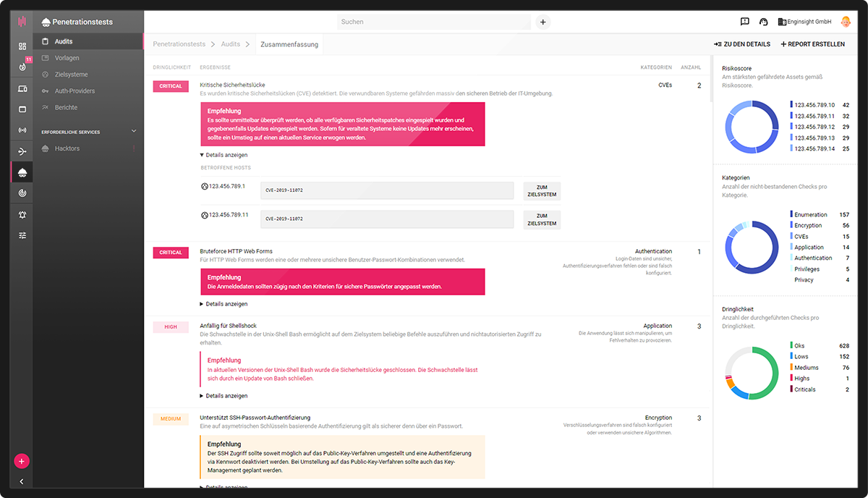Open the settings sliders icon in left rail
This screenshot has width=868, height=498.
(x=22, y=235)
